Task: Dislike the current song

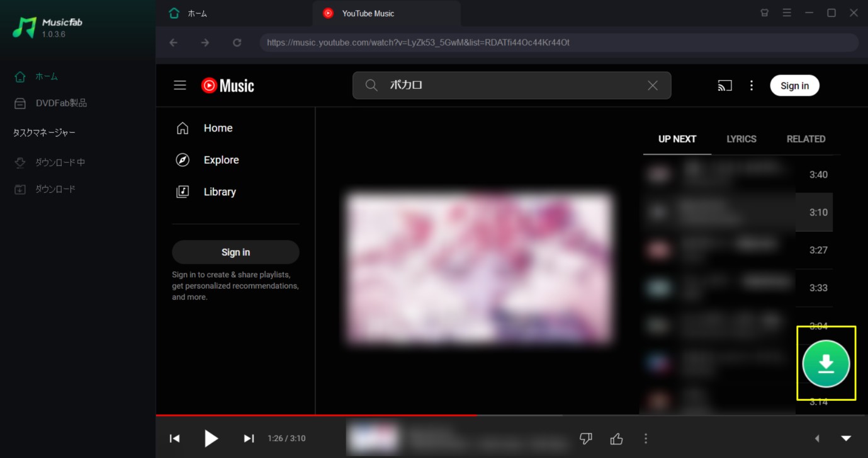Action: point(586,438)
